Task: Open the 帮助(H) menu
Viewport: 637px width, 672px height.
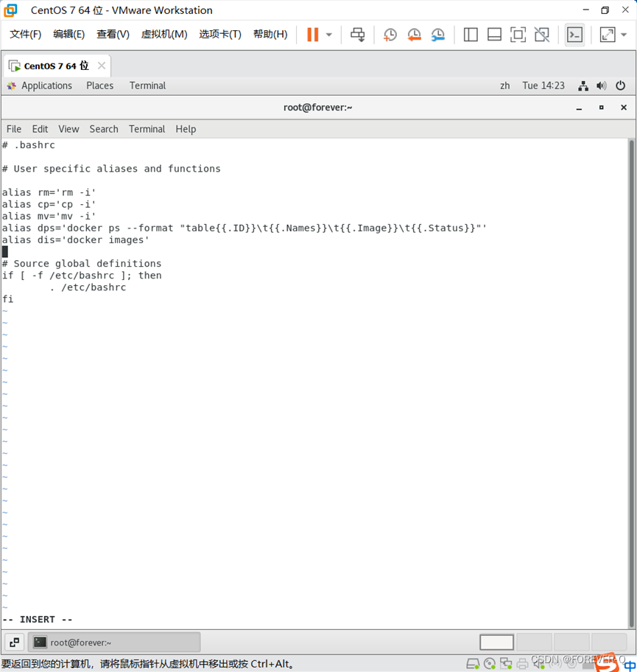Action: click(x=270, y=35)
